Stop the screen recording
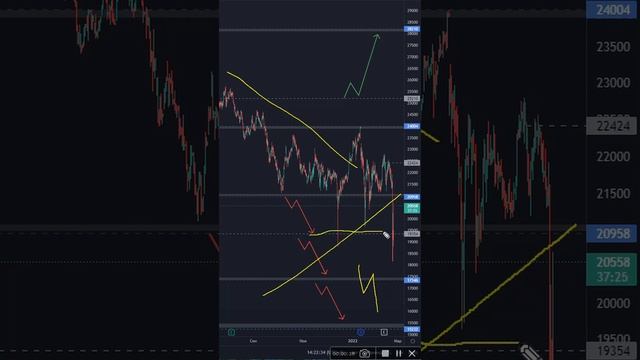Screen dimensions: 640x360 tap(385, 353)
